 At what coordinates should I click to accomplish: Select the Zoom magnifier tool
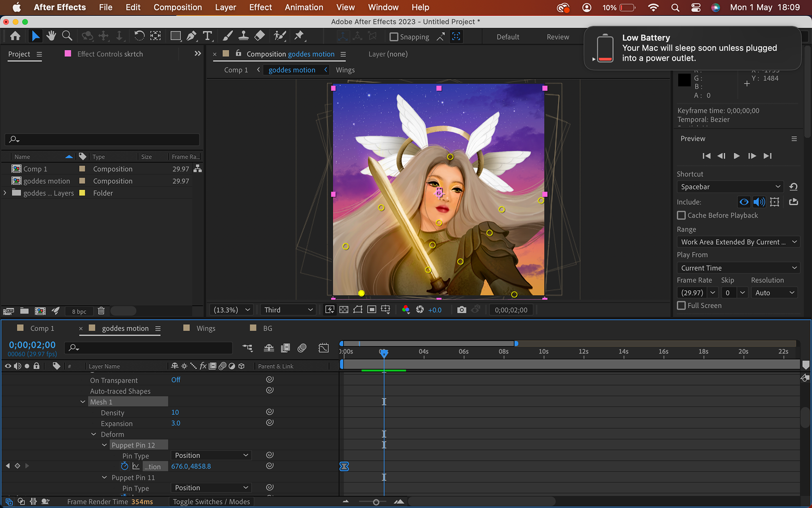click(x=67, y=36)
